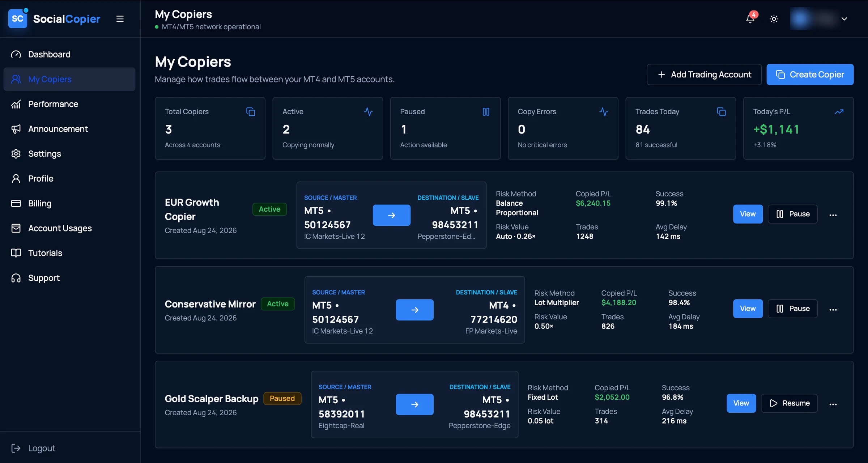Click Active badge on Conservative Mirror
This screenshot has width=868, height=463.
coord(278,304)
